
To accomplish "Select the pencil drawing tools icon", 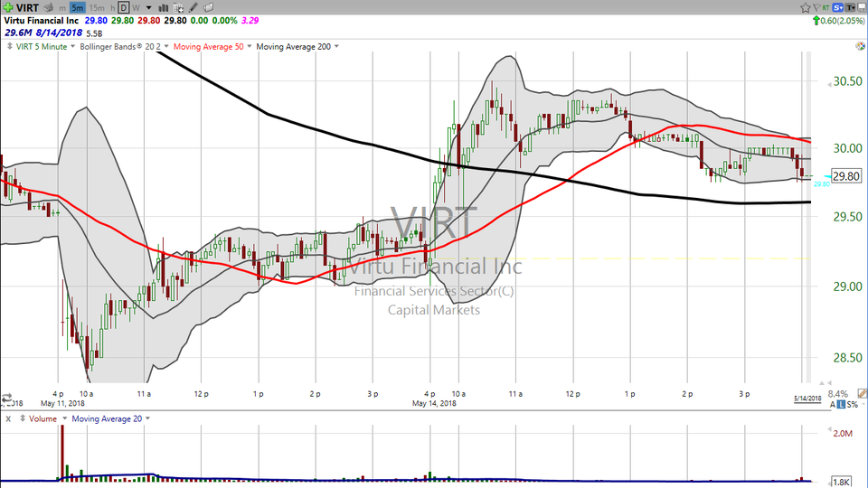I will click(193, 8).
